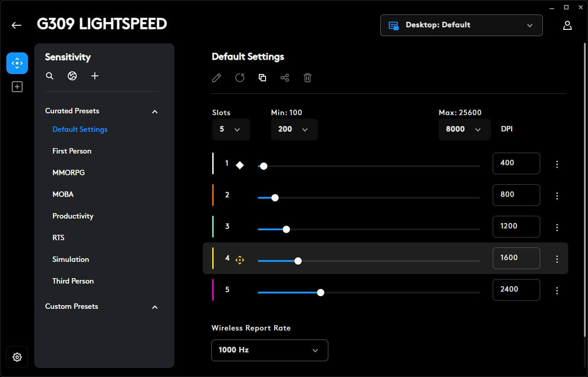The image size is (588, 377).
Task: Open the Sensitivity DPI tab in sidebar
Action: (x=17, y=63)
